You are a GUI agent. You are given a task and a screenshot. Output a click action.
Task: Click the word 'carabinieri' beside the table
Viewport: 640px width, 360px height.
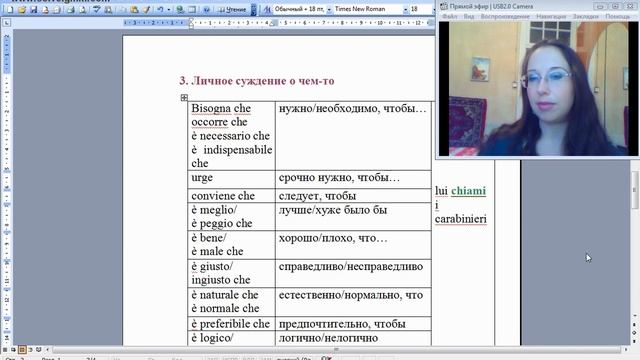[461, 219]
